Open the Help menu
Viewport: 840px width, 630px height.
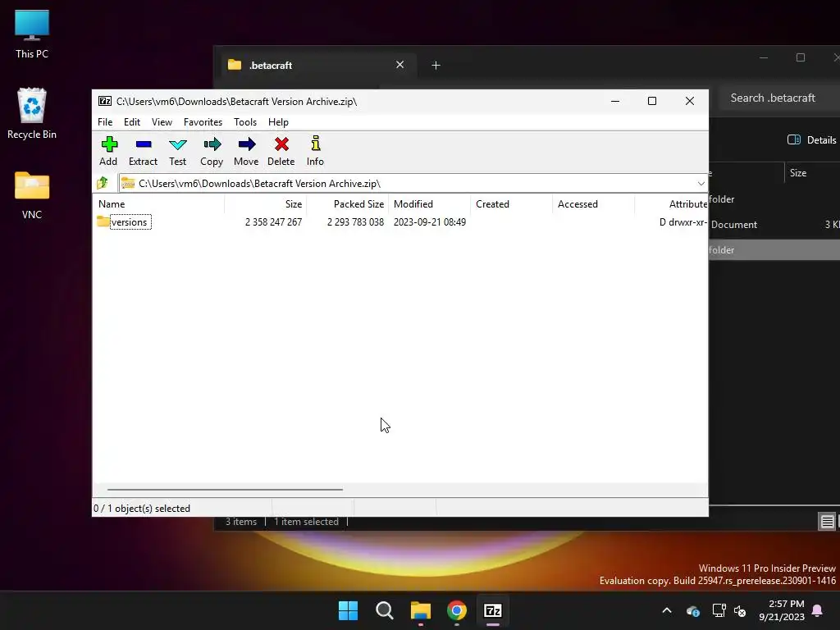[x=279, y=122]
